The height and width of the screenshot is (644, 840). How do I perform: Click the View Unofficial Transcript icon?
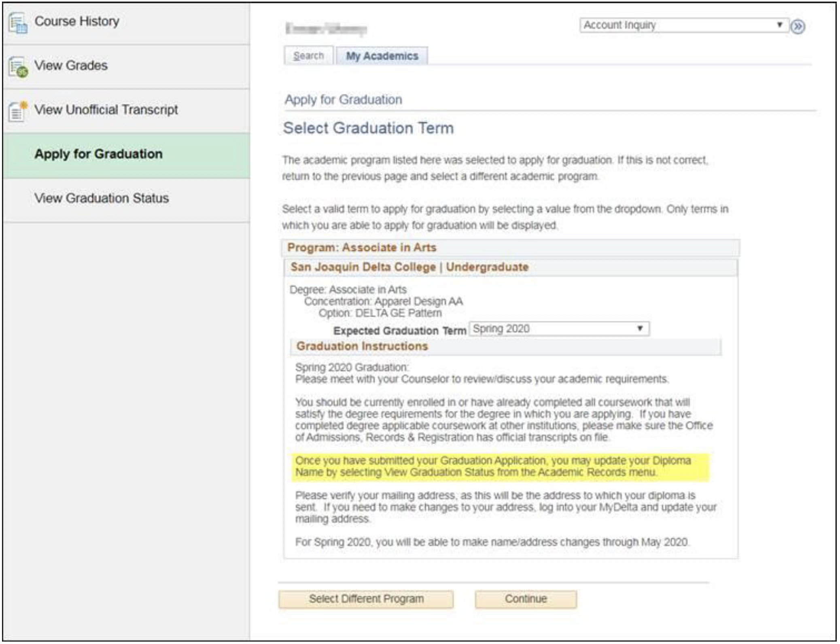[x=18, y=111]
